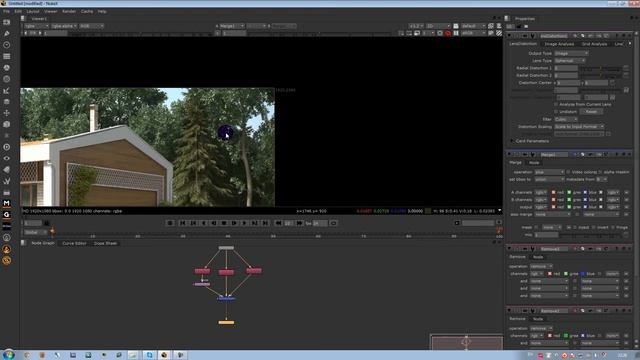This screenshot has height=360, width=640.
Task: Open the white G plugin toolbar icon
Action: tap(7, 214)
